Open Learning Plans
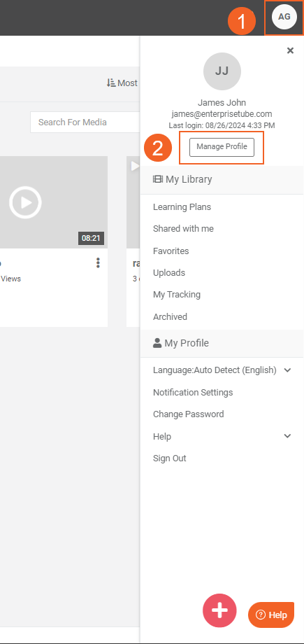Viewport: 304px width, 644px height. click(182, 207)
